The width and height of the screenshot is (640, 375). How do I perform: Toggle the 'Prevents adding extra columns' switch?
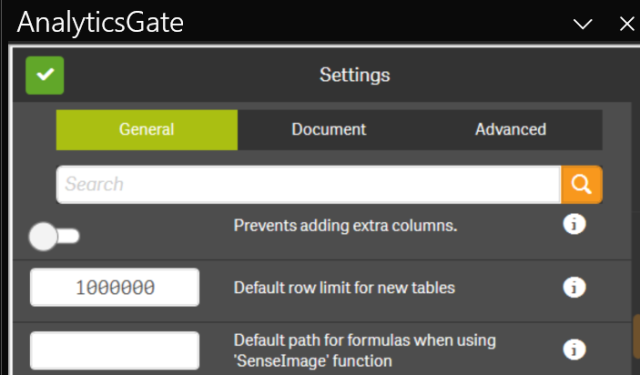54,236
